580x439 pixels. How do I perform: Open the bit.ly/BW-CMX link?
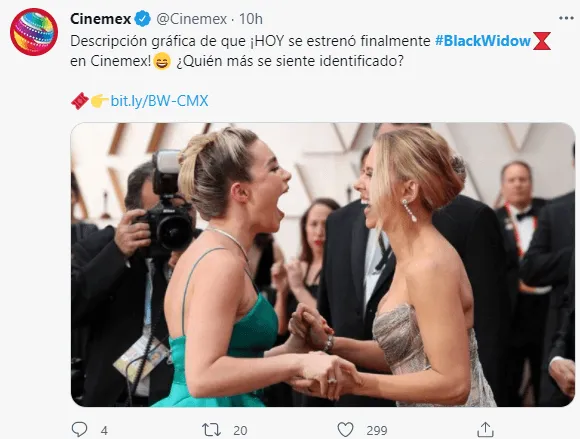(x=159, y=101)
